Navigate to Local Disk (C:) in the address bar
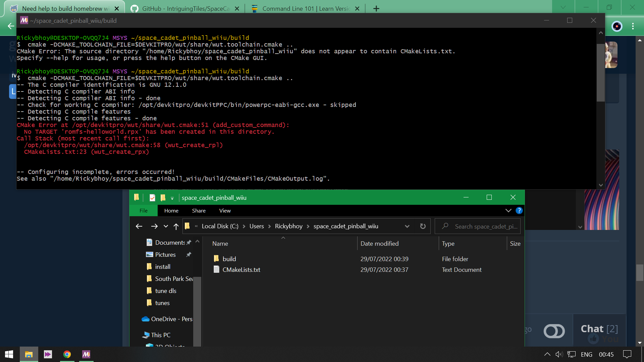Viewport: 644px width, 362px height. click(x=220, y=226)
